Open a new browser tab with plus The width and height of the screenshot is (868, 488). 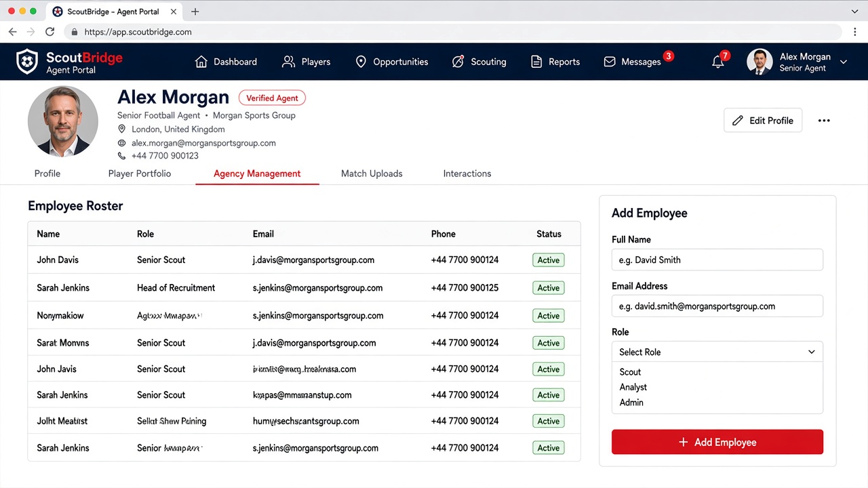coord(195,12)
